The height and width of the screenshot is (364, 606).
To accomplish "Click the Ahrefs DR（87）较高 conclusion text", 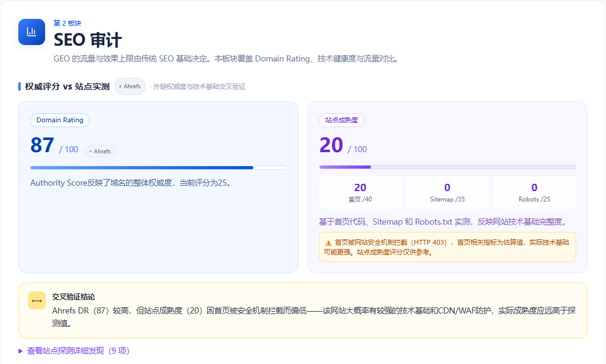I will point(314,317).
